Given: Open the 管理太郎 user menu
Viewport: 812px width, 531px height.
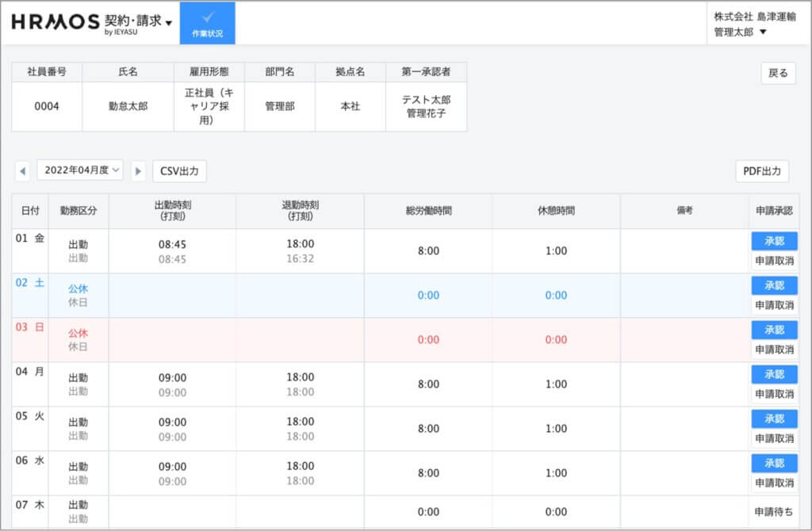Looking at the screenshot, I should tap(740, 32).
